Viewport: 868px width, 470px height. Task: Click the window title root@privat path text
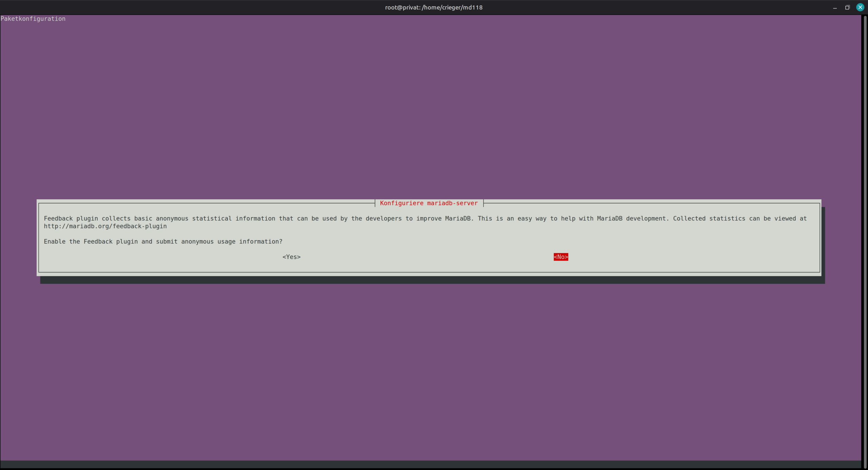[x=434, y=7]
